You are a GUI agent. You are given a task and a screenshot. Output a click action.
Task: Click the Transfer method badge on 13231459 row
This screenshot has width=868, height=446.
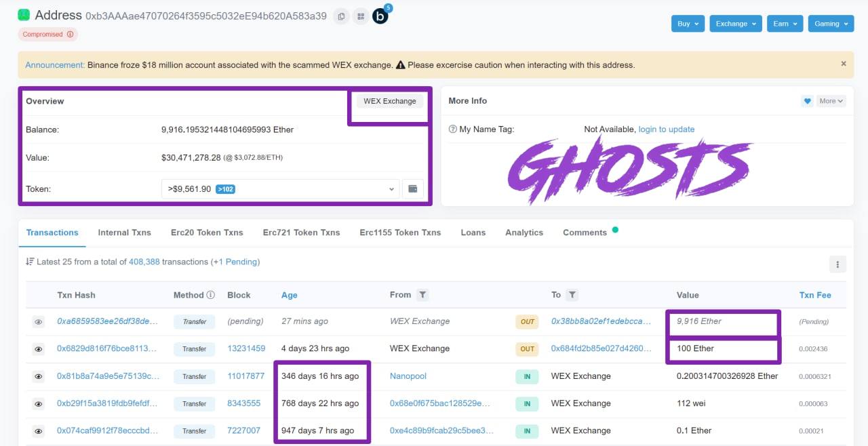click(195, 349)
